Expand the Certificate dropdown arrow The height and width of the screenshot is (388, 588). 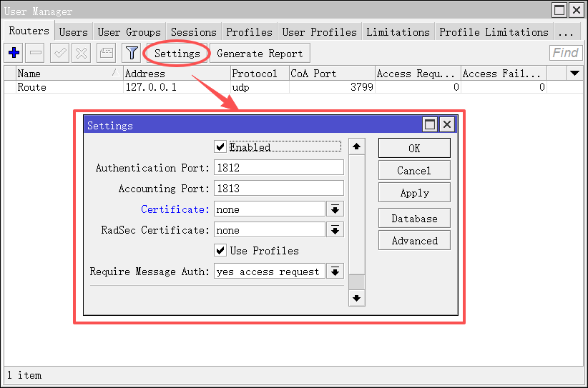pos(335,209)
